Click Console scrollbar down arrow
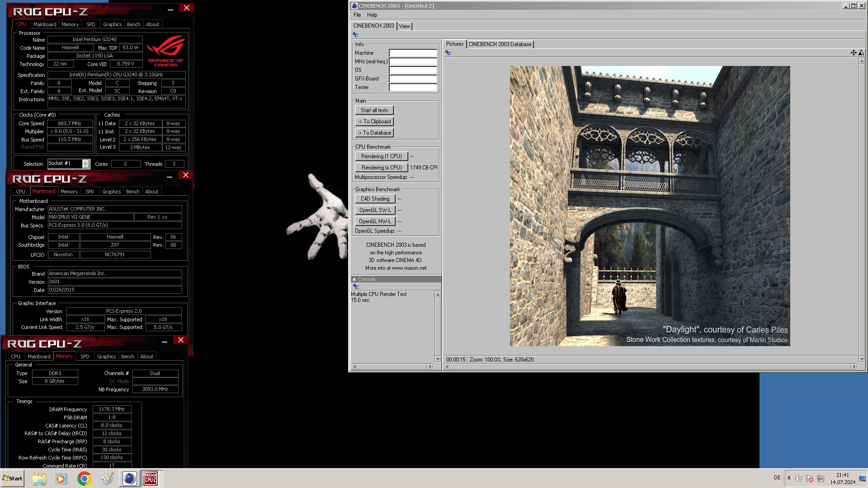 pos(438,359)
